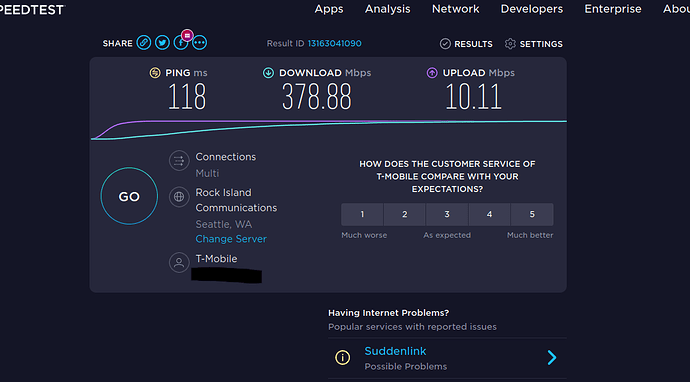Rate T-Mobile customer service 4

(x=489, y=214)
